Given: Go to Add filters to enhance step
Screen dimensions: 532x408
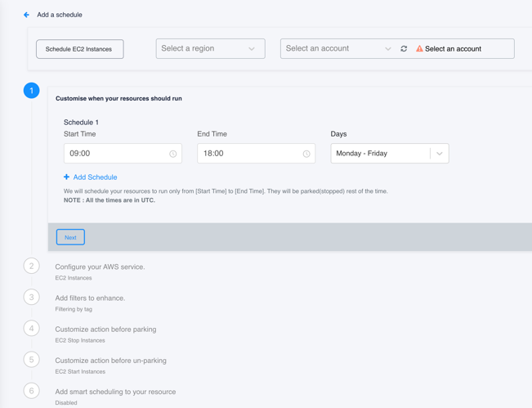Looking at the screenshot, I should [90, 298].
